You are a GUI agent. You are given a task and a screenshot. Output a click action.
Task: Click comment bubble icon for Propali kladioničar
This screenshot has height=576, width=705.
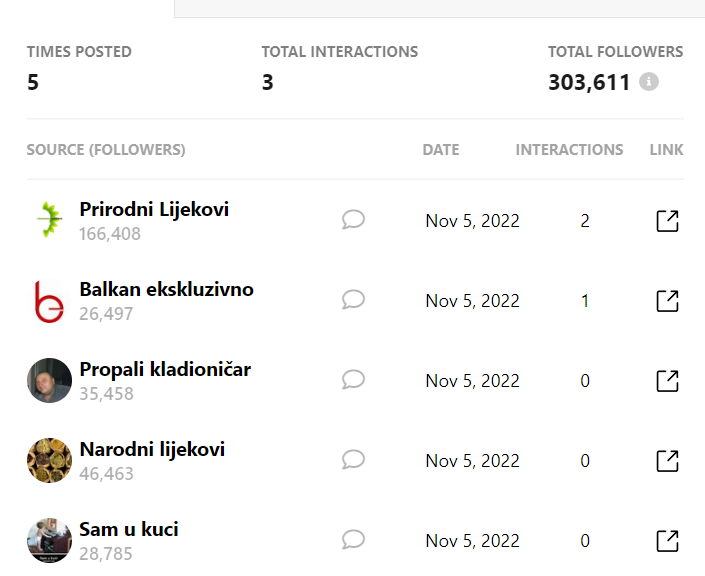coord(353,380)
